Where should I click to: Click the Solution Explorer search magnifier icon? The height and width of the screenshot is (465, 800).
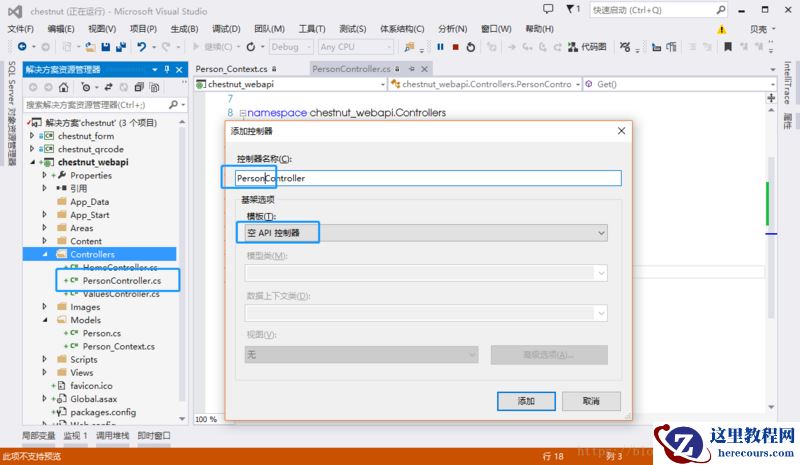click(x=173, y=105)
